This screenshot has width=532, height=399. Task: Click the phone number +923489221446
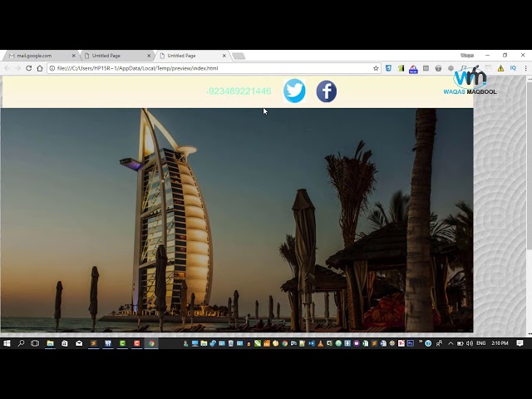(x=239, y=91)
